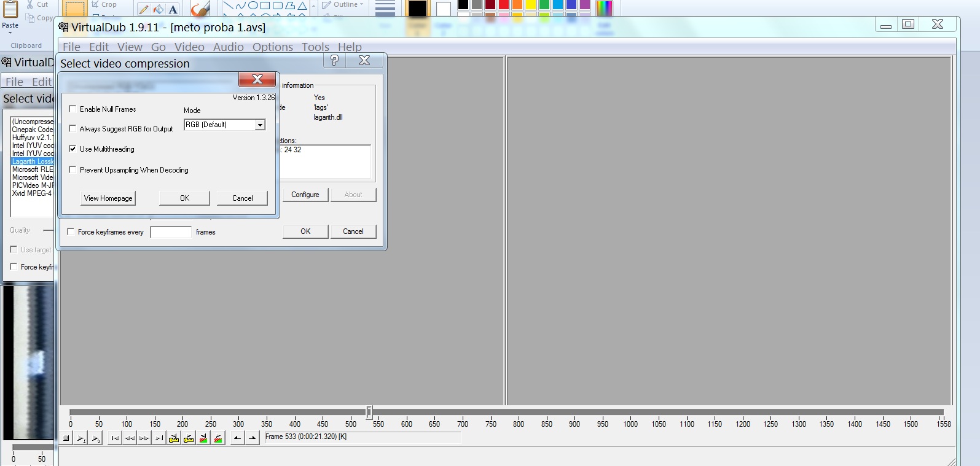Open the Options menu
This screenshot has height=466, width=980.
273,47
